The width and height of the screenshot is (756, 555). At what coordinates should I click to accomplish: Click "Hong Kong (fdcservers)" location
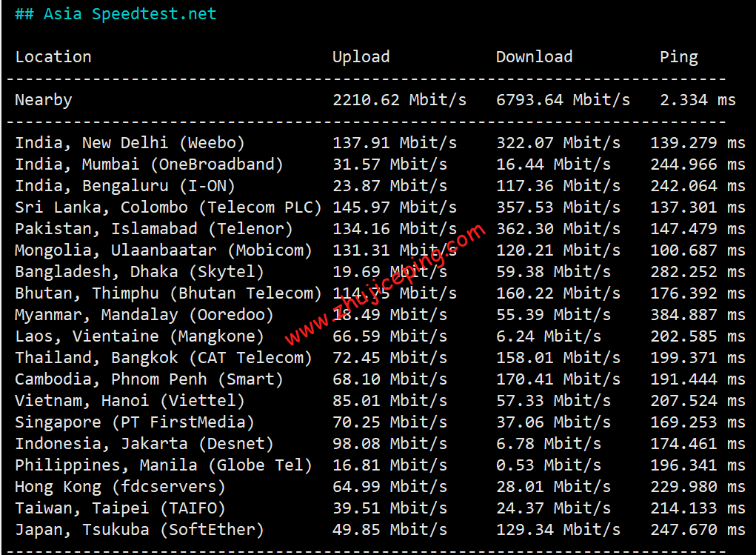pyautogui.click(x=120, y=487)
